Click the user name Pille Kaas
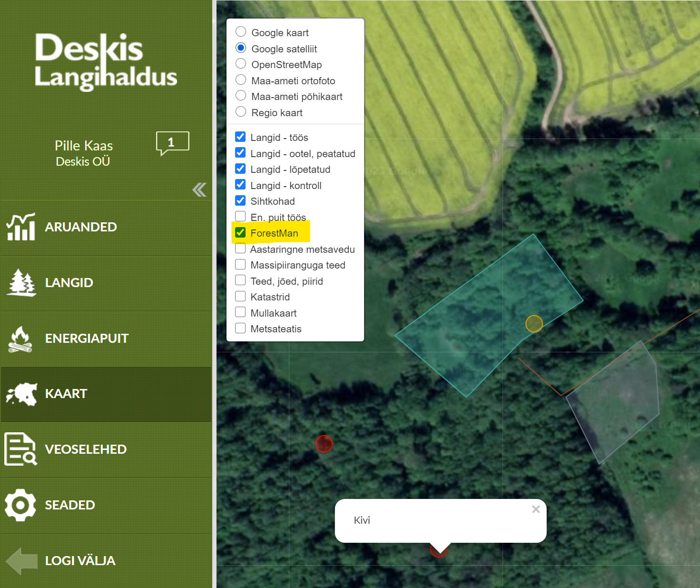The height and width of the screenshot is (588, 700). 84,146
